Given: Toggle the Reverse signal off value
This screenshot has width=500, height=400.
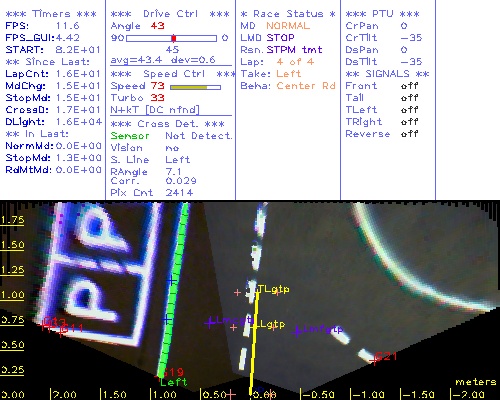Looking at the screenshot, I should (x=410, y=134).
